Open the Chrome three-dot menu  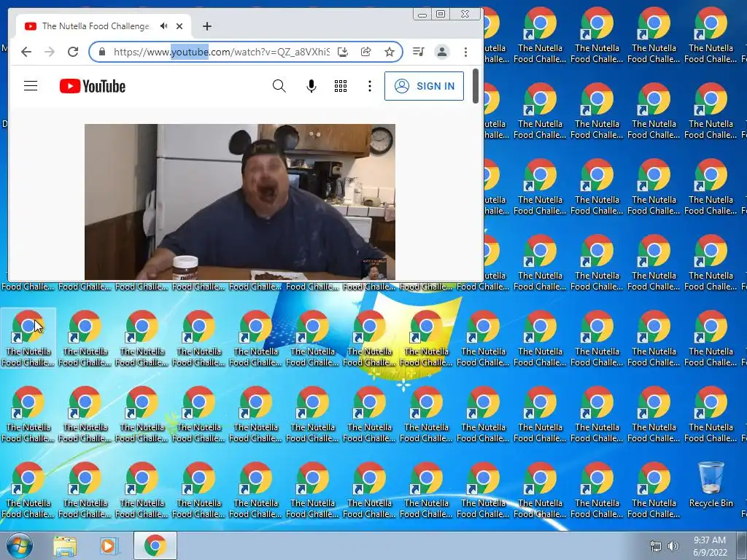coord(465,52)
